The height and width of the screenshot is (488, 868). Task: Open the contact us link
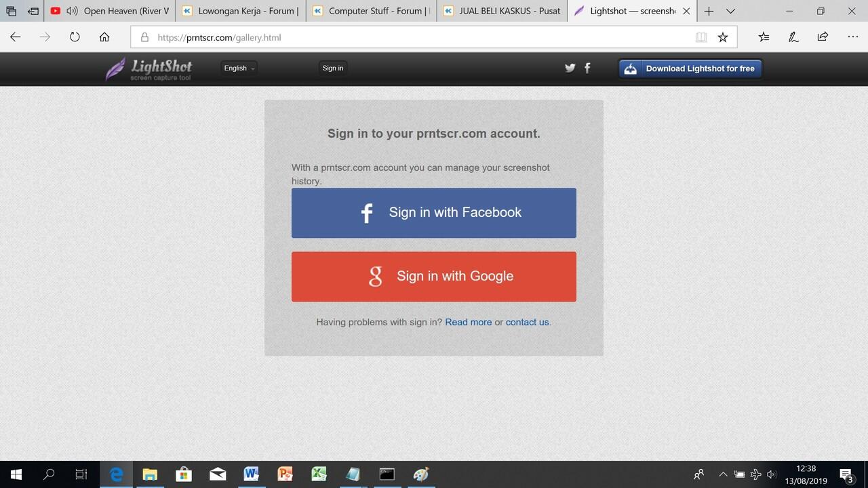coord(527,322)
